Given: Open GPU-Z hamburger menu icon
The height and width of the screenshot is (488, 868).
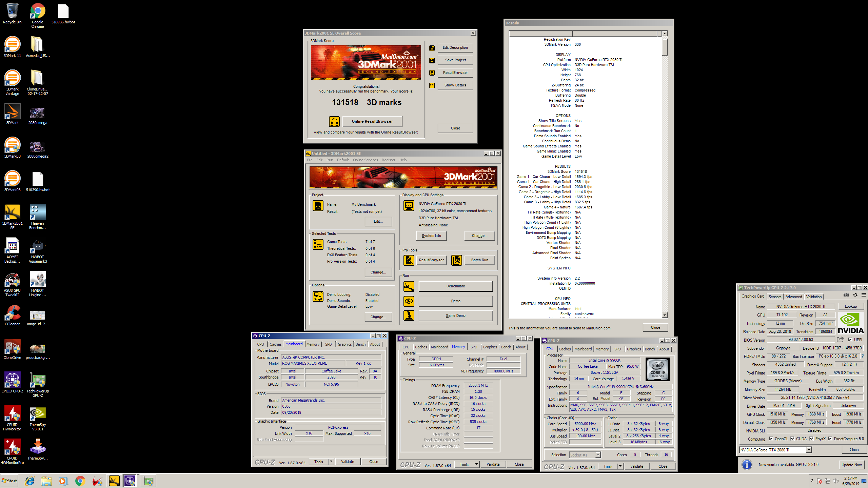Looking at the screenshot, I should point(864,295).
